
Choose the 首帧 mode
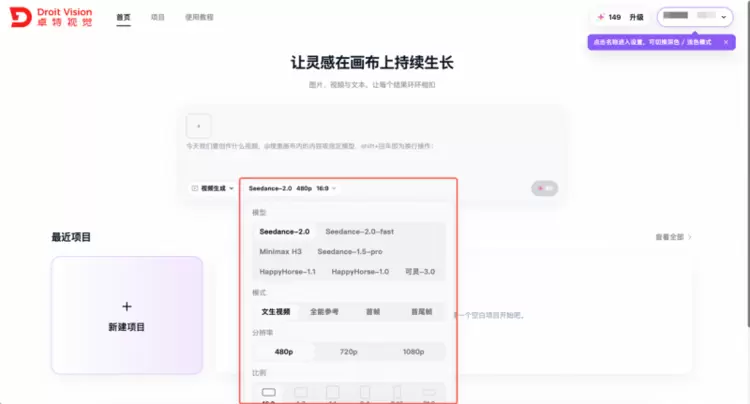tap(373, 312)
